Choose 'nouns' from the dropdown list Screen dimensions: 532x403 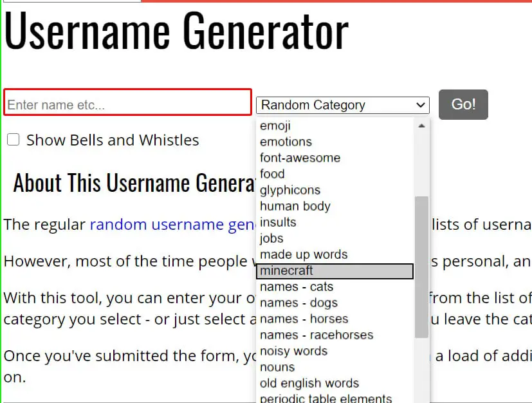tap(335, 368)
